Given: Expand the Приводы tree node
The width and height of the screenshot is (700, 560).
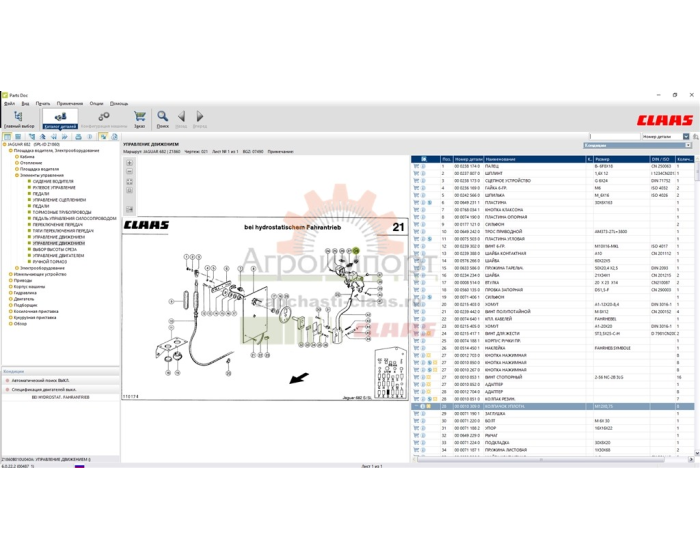Looking at the screenshot, I should (11, 280).
